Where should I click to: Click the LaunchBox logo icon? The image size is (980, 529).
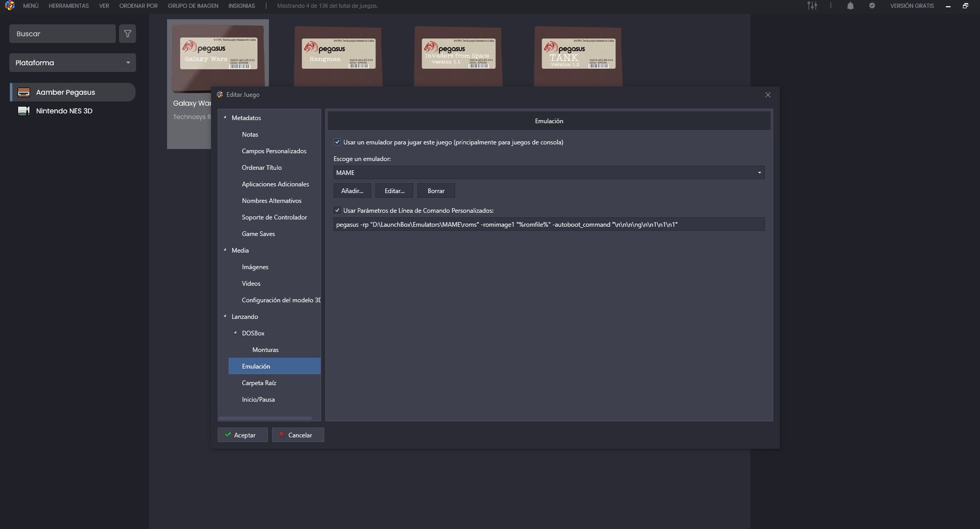pos(9,6)
